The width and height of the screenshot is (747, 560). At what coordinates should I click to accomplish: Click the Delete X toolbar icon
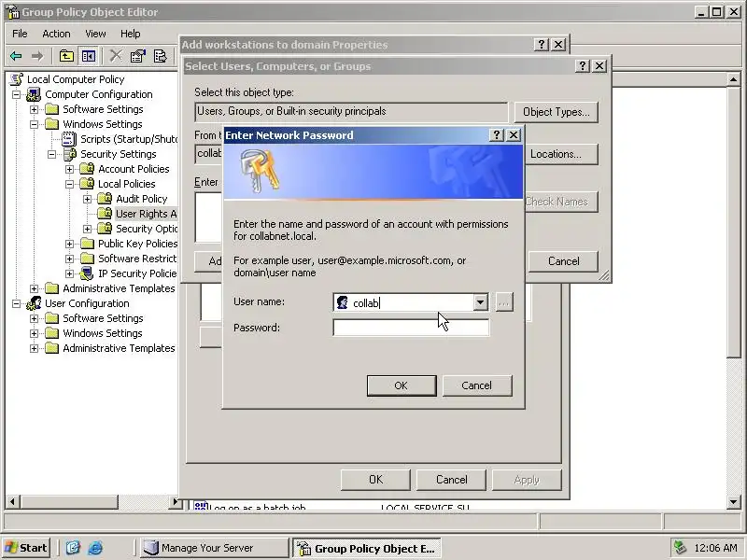click(115, 56)
